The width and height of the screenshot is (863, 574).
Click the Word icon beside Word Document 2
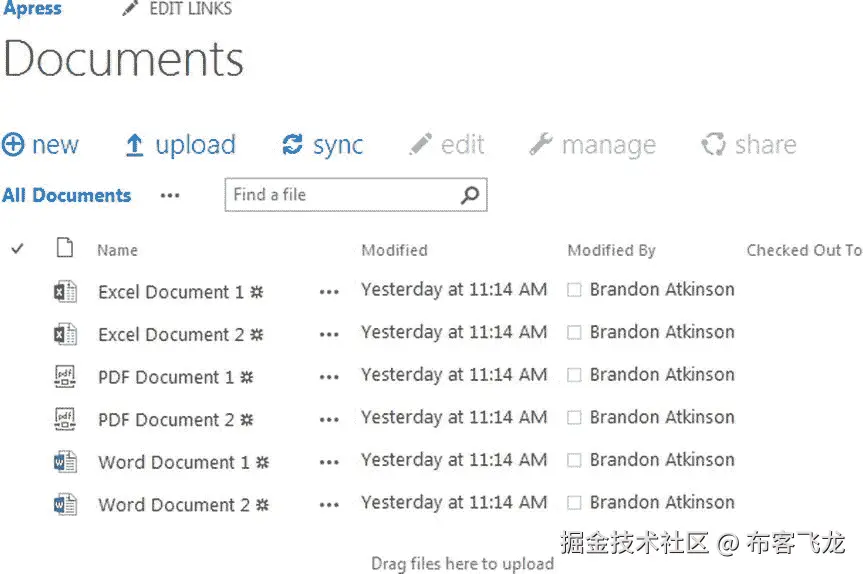click(x=65, y=505)
